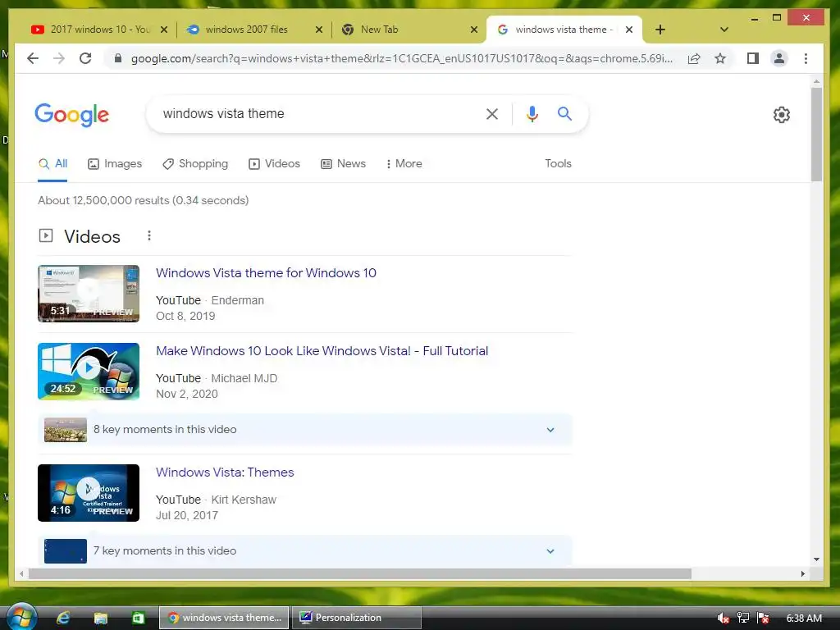
Task: Open Windows Vista: Themes video link
Action: coord(225,472)
